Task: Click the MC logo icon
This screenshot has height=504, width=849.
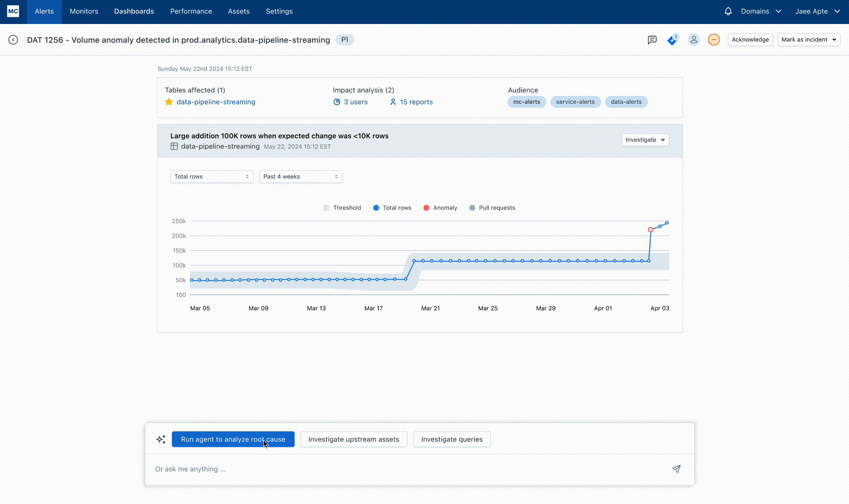Action: (13, 11)
